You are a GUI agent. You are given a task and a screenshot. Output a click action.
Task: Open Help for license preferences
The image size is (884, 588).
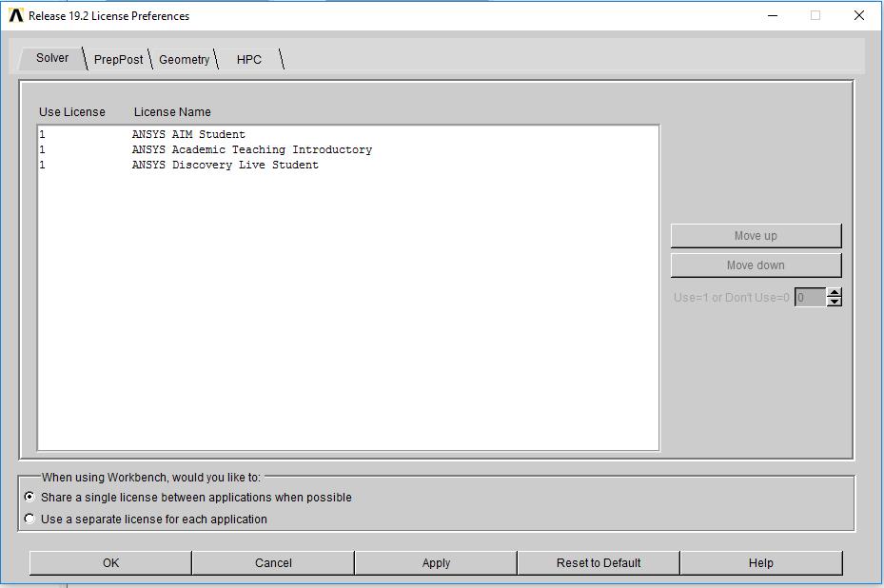pos(759,562)
